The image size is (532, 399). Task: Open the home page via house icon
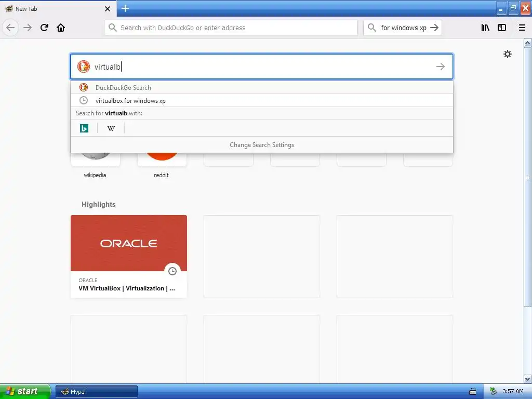click(x=61, y=28)
